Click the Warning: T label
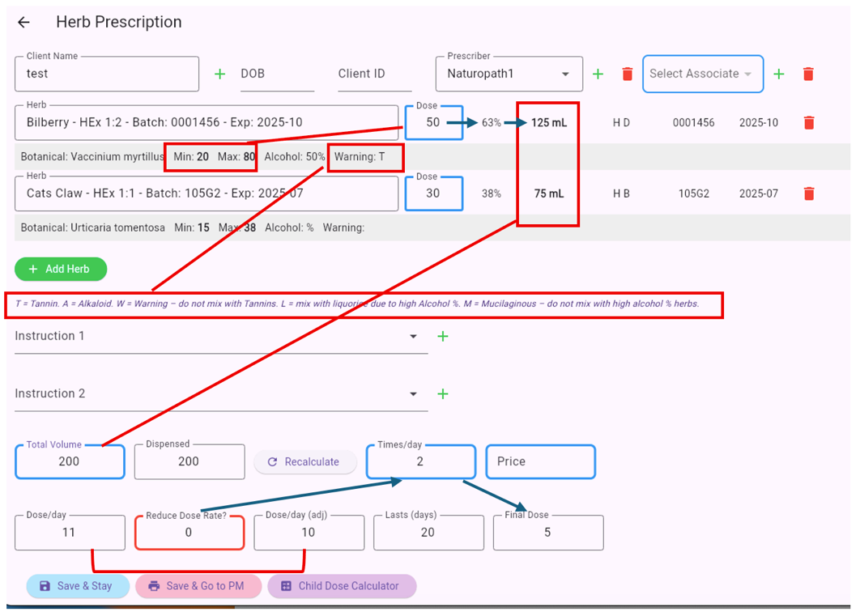Viewport: 860px width, 616px height. point(360,157)
